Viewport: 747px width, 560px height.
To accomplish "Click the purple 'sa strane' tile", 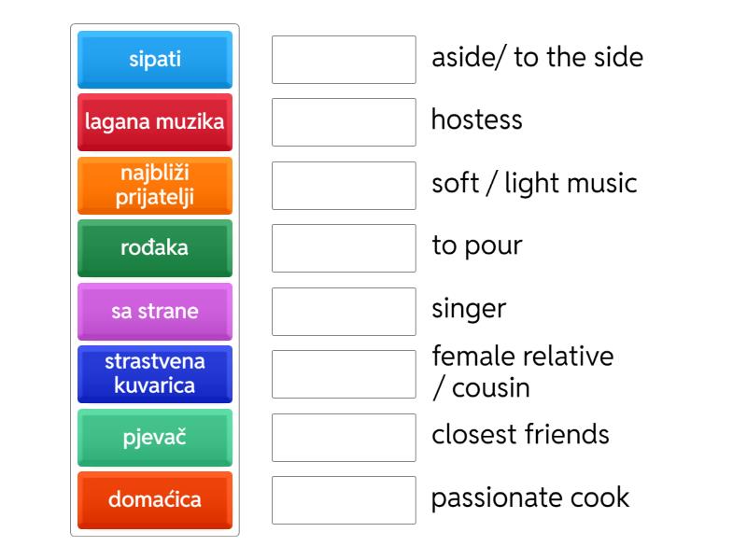I will (155, 311).
